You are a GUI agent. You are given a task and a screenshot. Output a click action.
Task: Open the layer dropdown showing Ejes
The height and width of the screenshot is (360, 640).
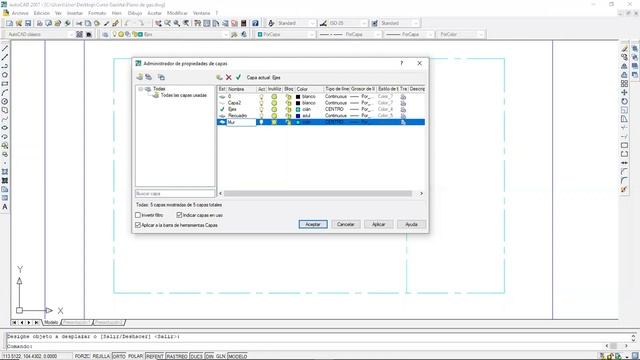click(226, 35)
